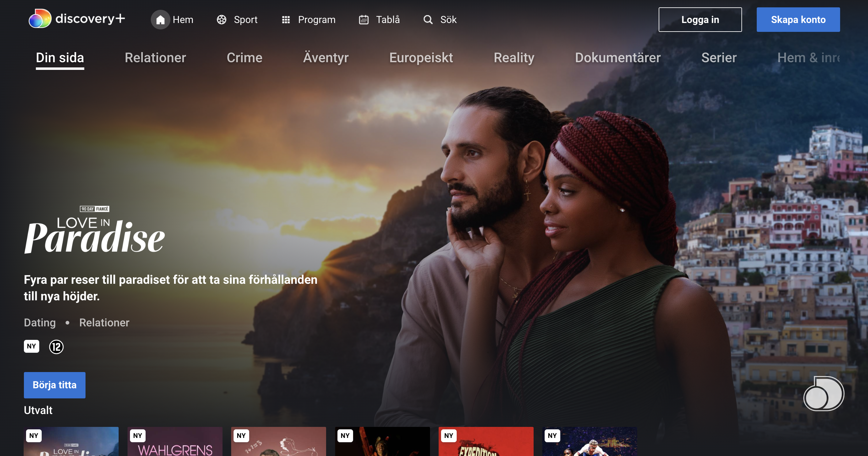Select the Äventyr category
Image resolution: width=868 pixels, height=456 pixels.
point(326,58)
